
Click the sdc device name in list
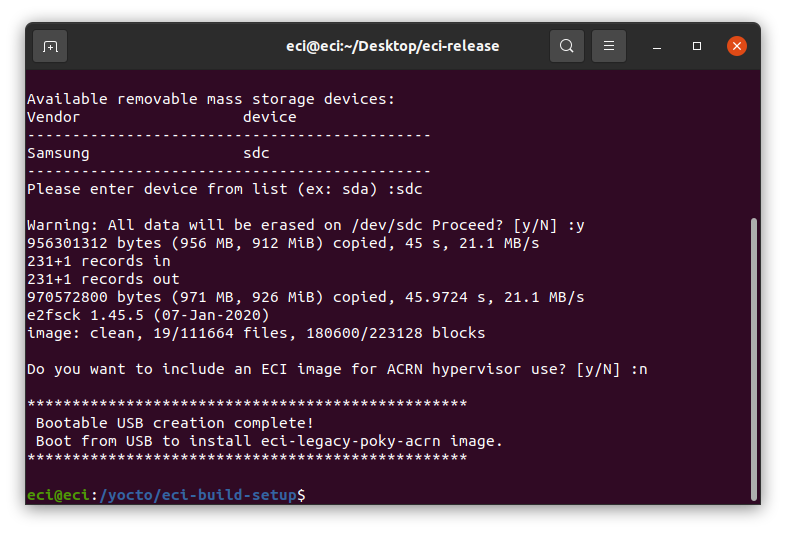coord(256,153)
